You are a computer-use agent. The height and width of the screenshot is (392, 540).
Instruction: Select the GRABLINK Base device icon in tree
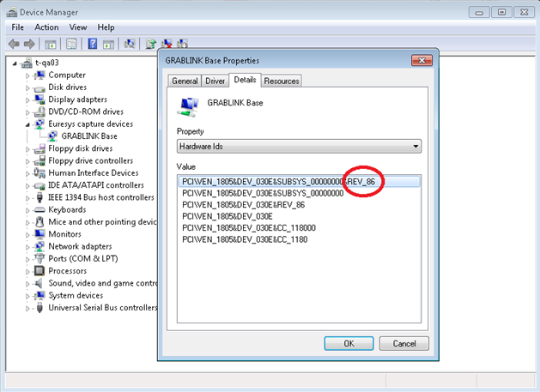[52, 136]
